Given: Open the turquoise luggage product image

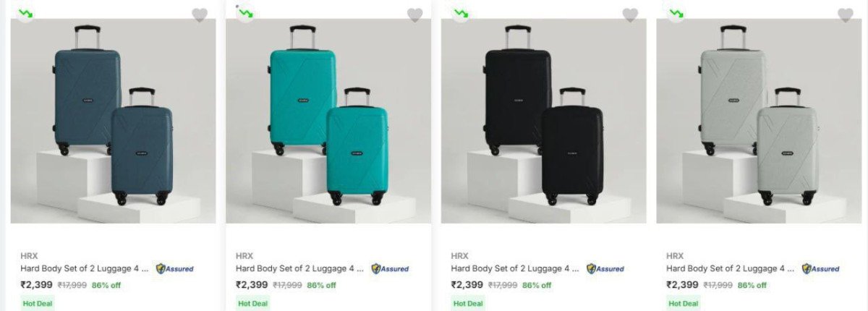Looking at the screenshot, I should (328, 123).
